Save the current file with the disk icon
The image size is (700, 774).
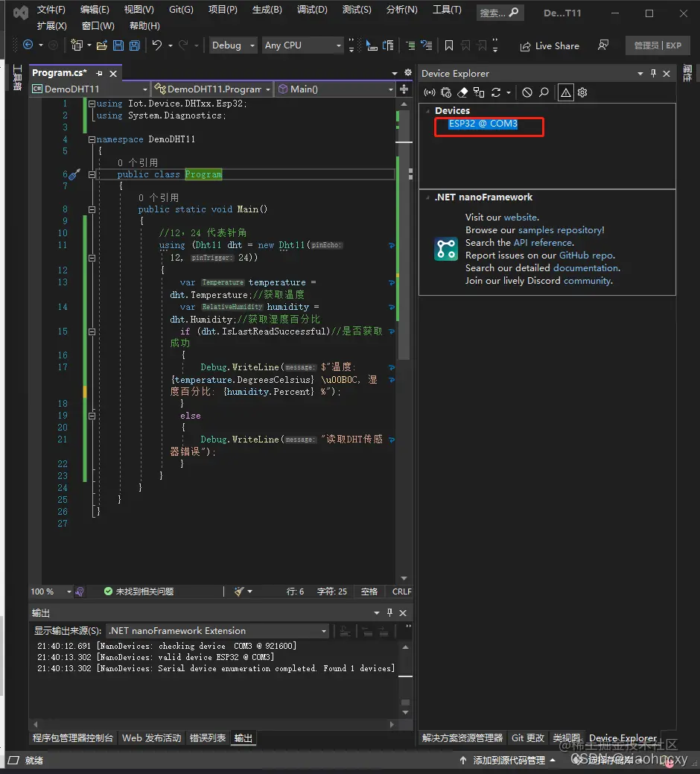pyautogui.click(x=118, y=45)
